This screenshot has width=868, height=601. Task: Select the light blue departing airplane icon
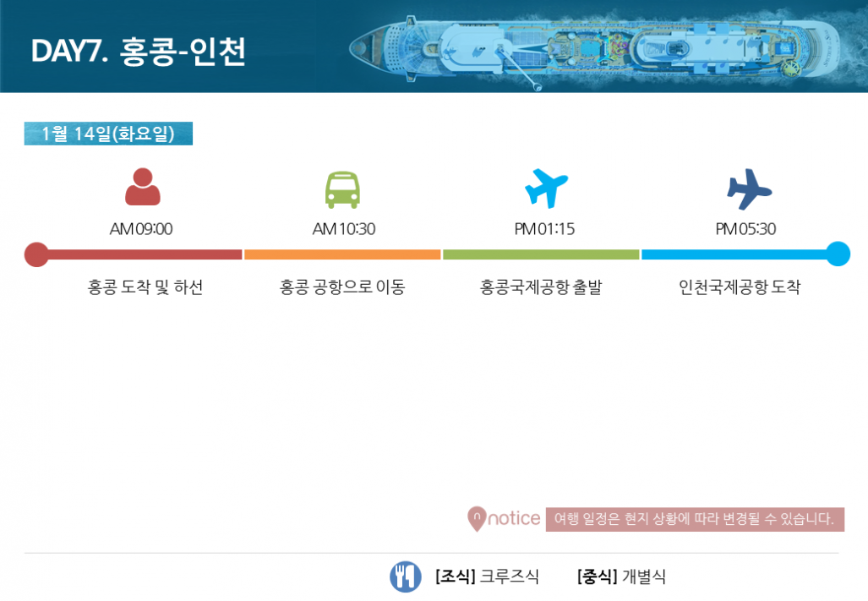(546, 188)
